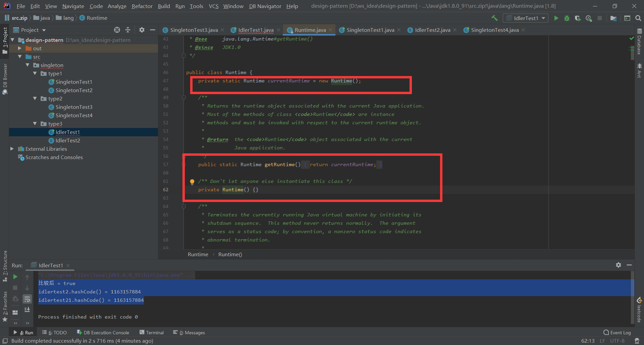Click the intention light bulb on line 61

coord(192,182)
